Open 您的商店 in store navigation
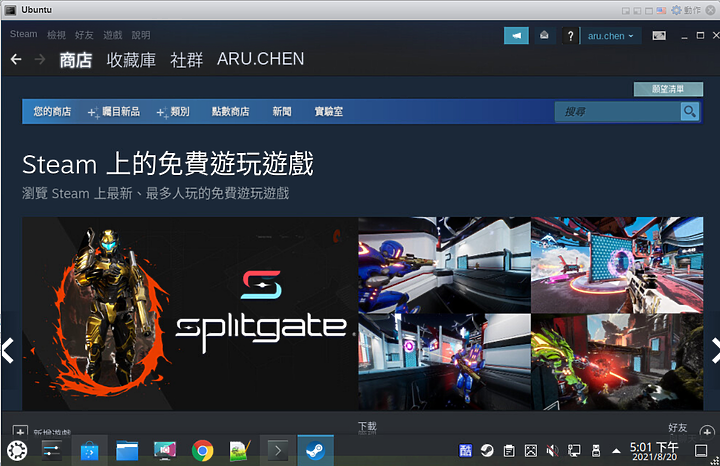This screenshot has height=466, width=720. click(52, 112)
